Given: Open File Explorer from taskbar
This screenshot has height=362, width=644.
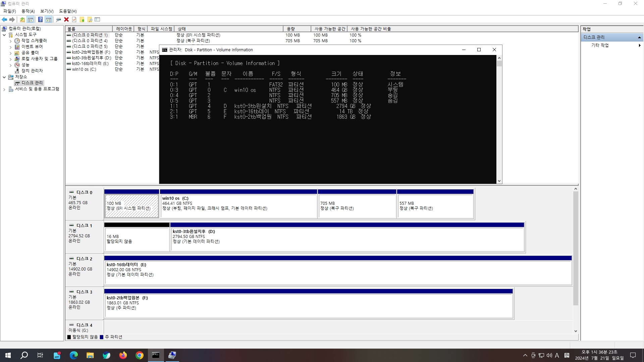Looking at the screenshot, I should pos(90,355).
